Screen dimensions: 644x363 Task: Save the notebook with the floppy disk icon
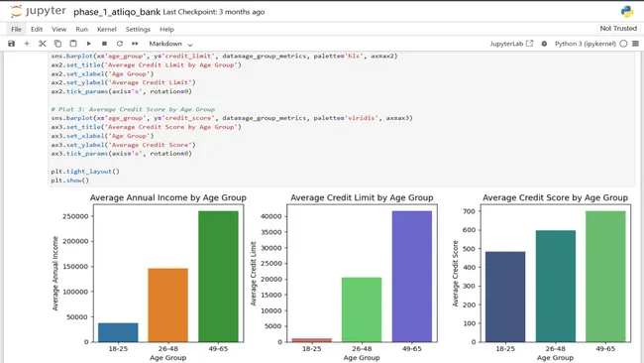(x=12, y=44)
